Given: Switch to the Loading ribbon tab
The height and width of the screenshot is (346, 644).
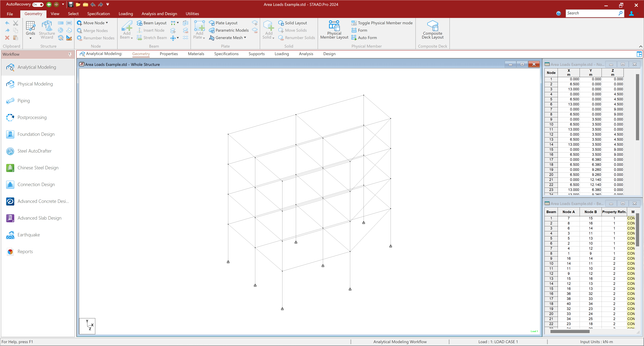Looking at the screenshot, I should pos(125,14).
